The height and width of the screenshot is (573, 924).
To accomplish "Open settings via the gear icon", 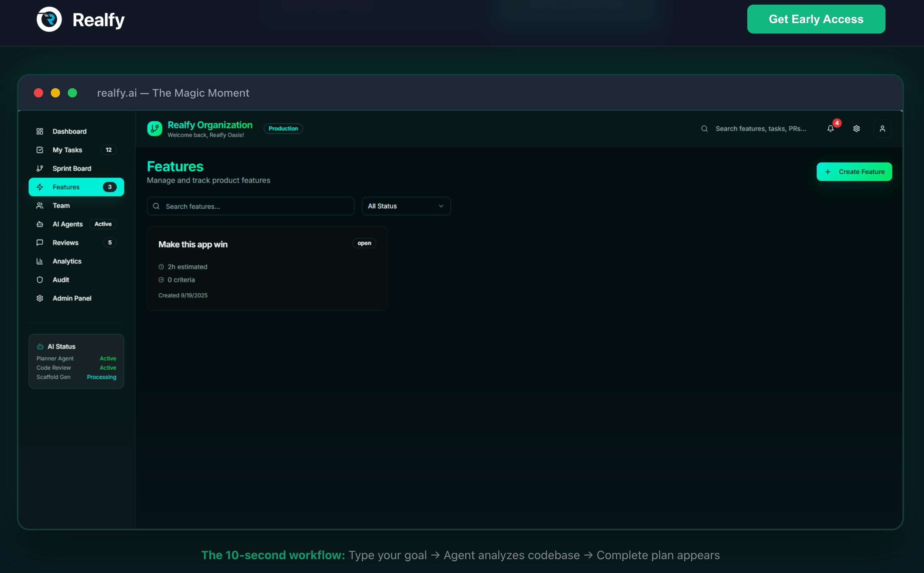I will pos(856,129).
